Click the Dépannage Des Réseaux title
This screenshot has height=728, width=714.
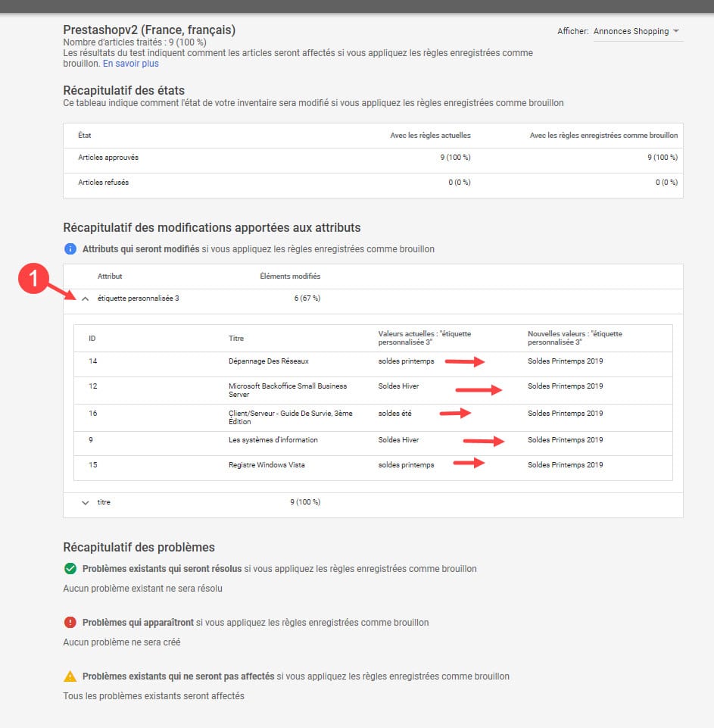[x=268, y=361]
